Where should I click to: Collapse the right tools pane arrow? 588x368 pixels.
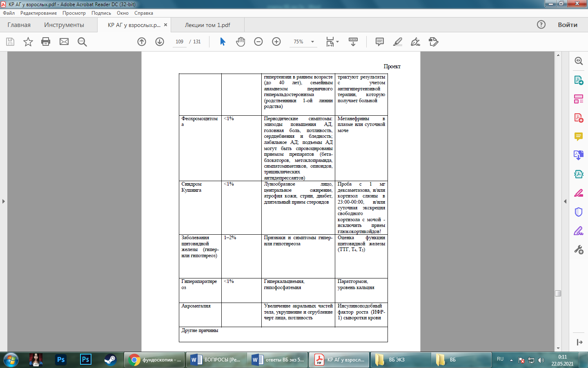click(x=565, y=201)
